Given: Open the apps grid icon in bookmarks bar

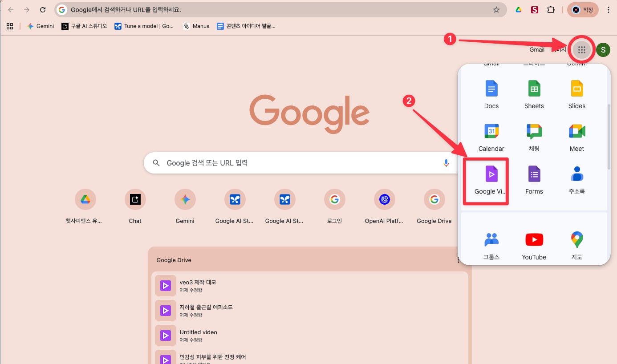Looking at the screenshot, I should [x=10, y=26].
